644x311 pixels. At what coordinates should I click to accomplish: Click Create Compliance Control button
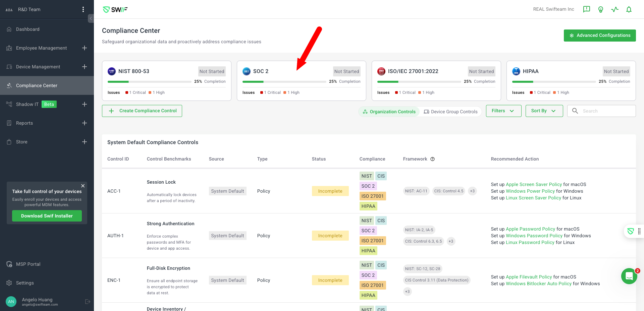point(142,111)
